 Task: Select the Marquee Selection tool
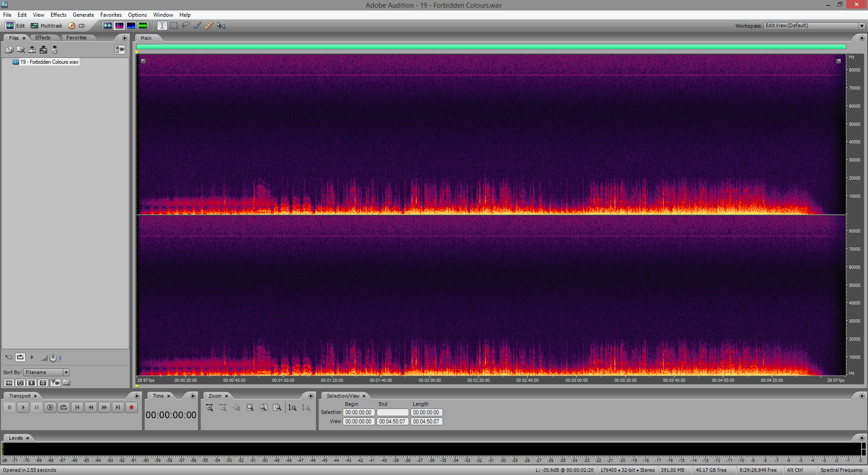(174, 25)
